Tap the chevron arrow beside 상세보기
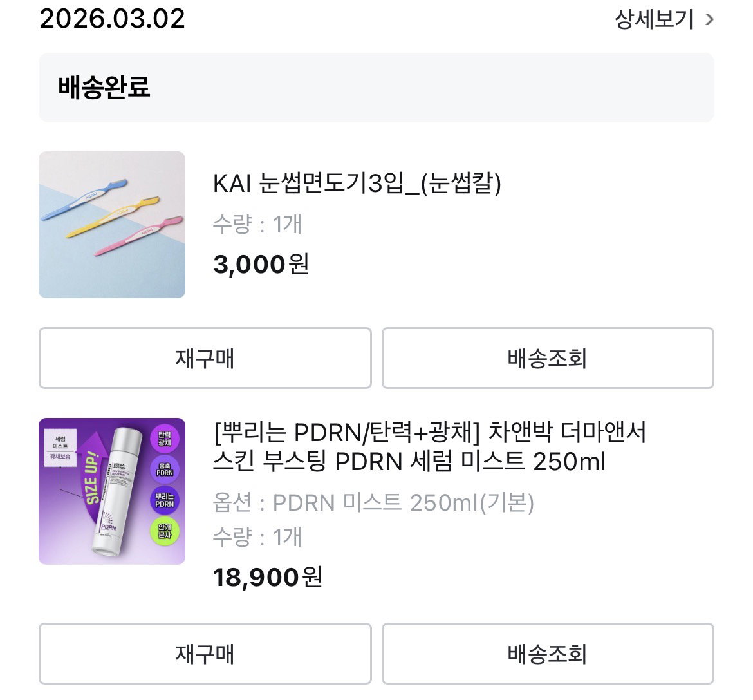 [709, 20]
